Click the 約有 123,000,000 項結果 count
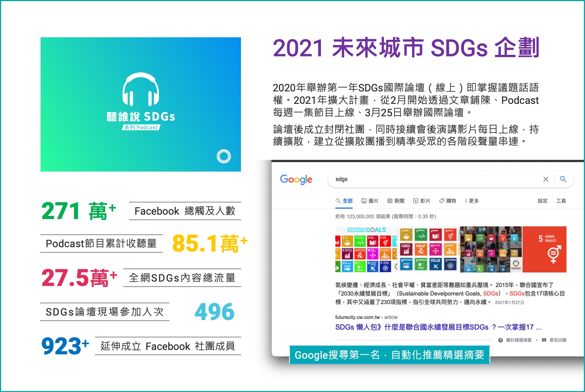Viewport: 585px width, 392px height. coord(386,216)
